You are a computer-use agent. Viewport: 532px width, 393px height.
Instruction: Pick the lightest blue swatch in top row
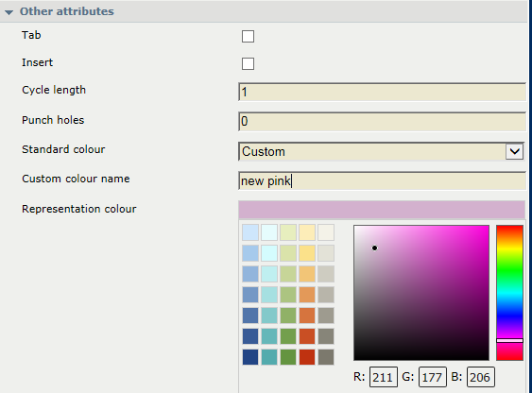250,232
